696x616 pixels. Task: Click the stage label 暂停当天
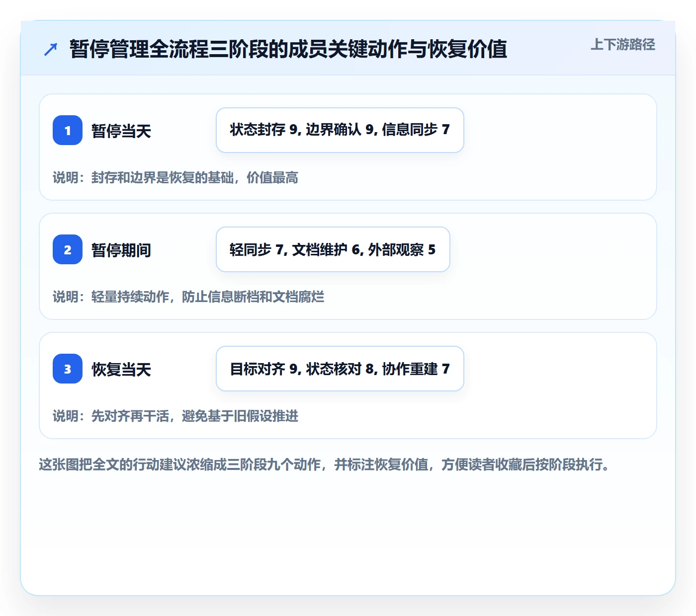click(x=121, y=131)
